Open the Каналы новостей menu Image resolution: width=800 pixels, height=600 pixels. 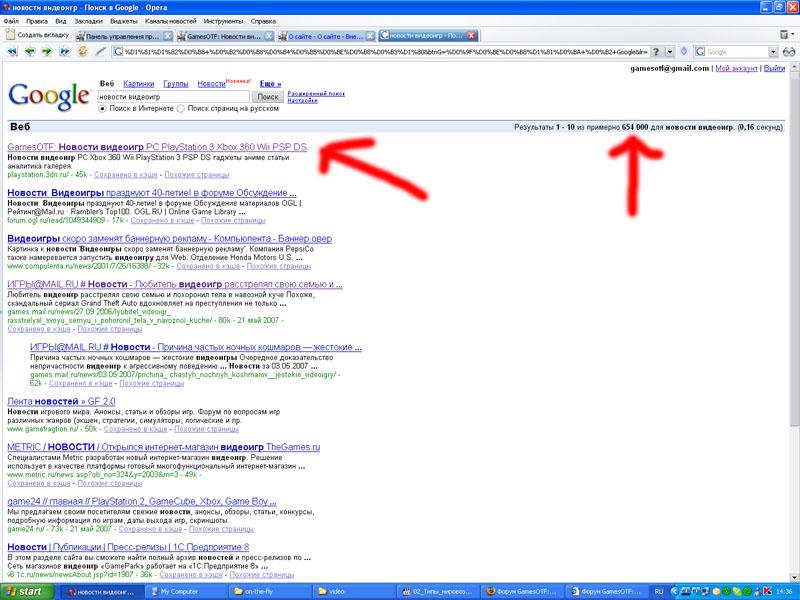coord(170,21)
